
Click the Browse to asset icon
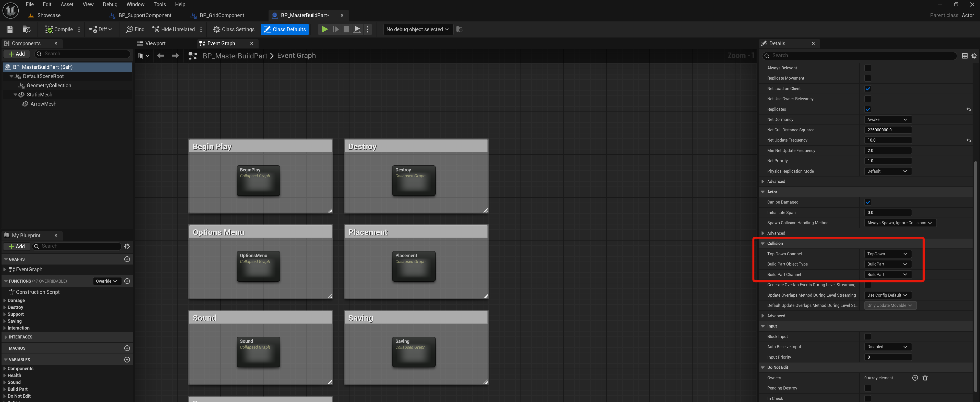[x=26, y=29]
